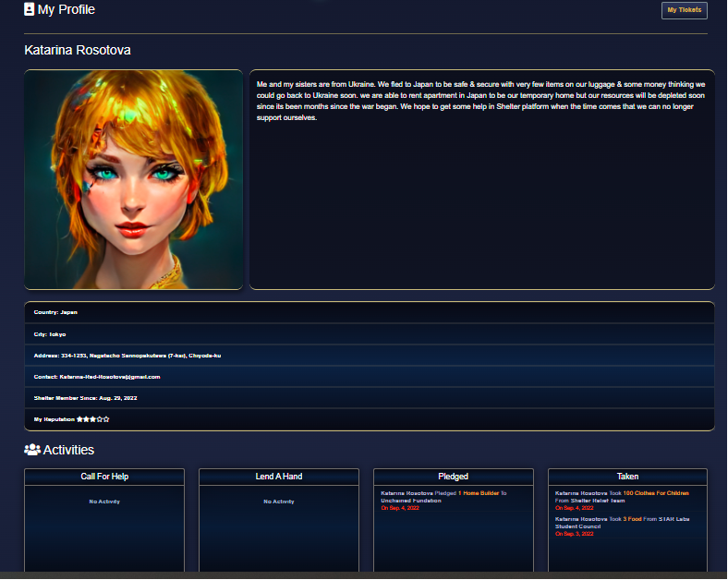This screenshot has height=580, width=728.
Task: Click the Sep. 4, 2022 date in Taken panel
Action: pyautogui.click(x=575, y=508)
